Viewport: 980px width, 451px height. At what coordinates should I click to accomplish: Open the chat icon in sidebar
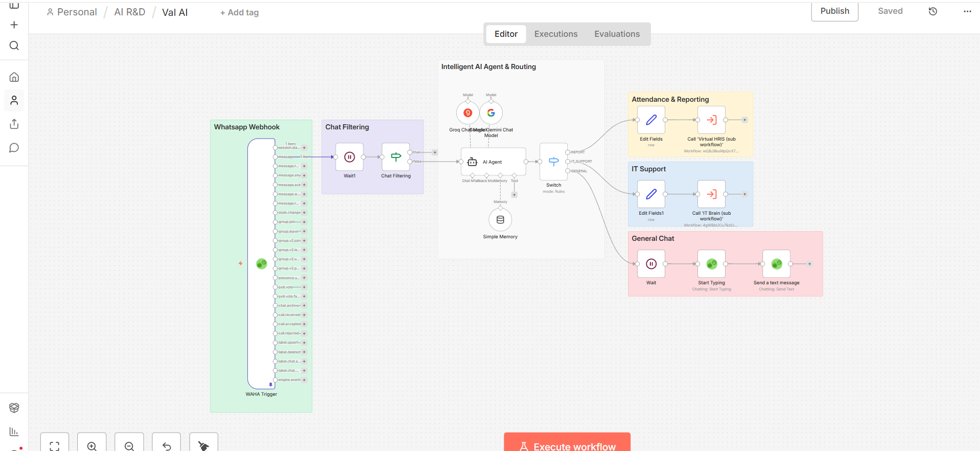14,148
